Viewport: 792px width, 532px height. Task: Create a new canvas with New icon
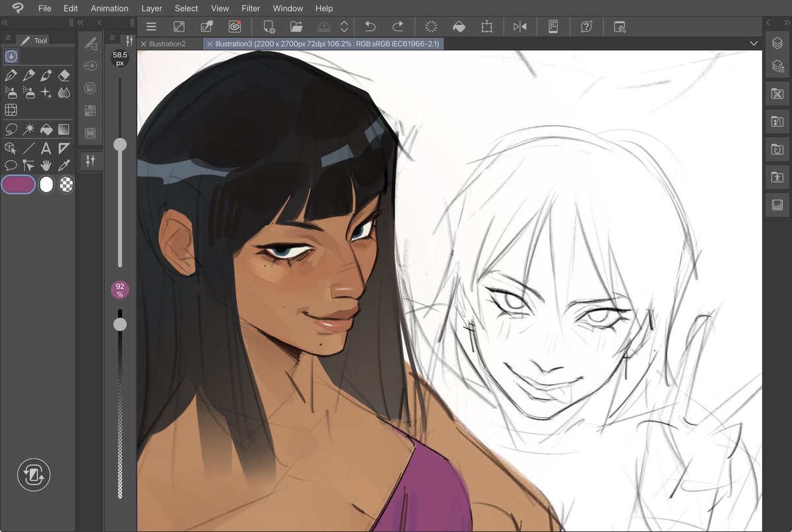pyautogui.click(x=269, y=26)
